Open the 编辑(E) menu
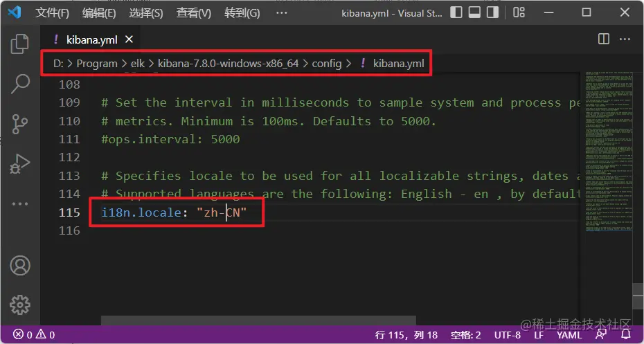 click(x=98, y=12)
